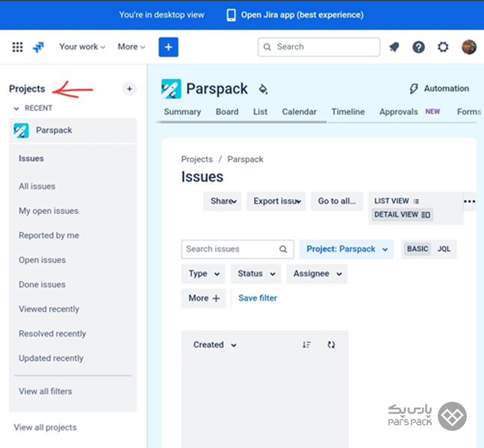Open the List tab
Image resolution: width=484 pixels, height=448 pixels.
tap(260, 112)
